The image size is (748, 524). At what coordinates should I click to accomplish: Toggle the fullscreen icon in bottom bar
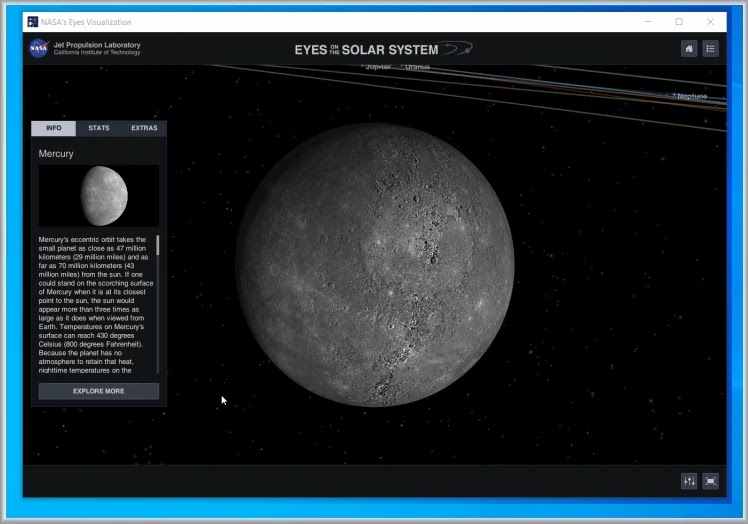(x=710, y=481)
